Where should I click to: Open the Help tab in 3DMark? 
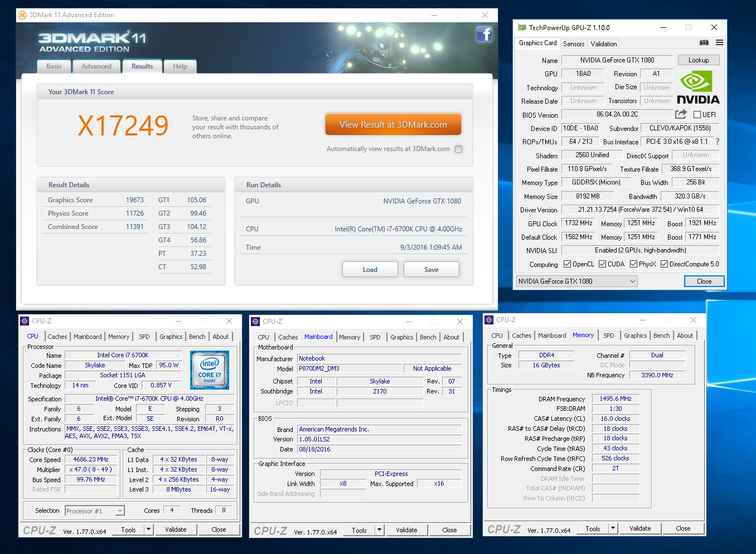coord(180,66)
